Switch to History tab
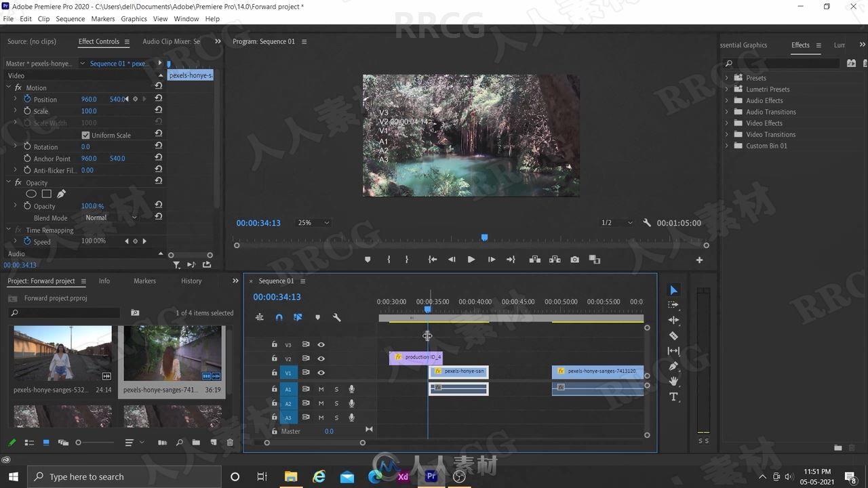The width and height of the screenshot is (868, 488). click(191, 281)
